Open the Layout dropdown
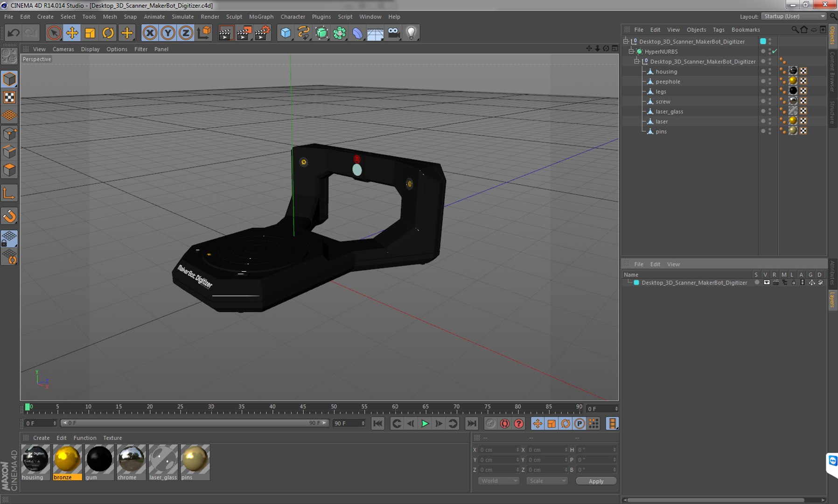 (x=794, y=16)
